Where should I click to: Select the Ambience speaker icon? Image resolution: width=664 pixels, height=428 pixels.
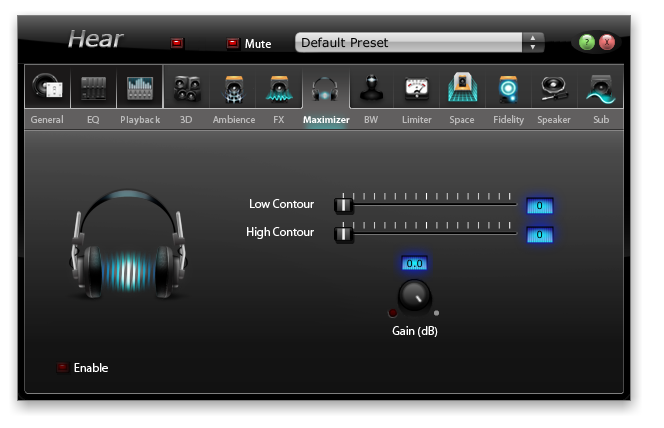click(x=234, y=89)
